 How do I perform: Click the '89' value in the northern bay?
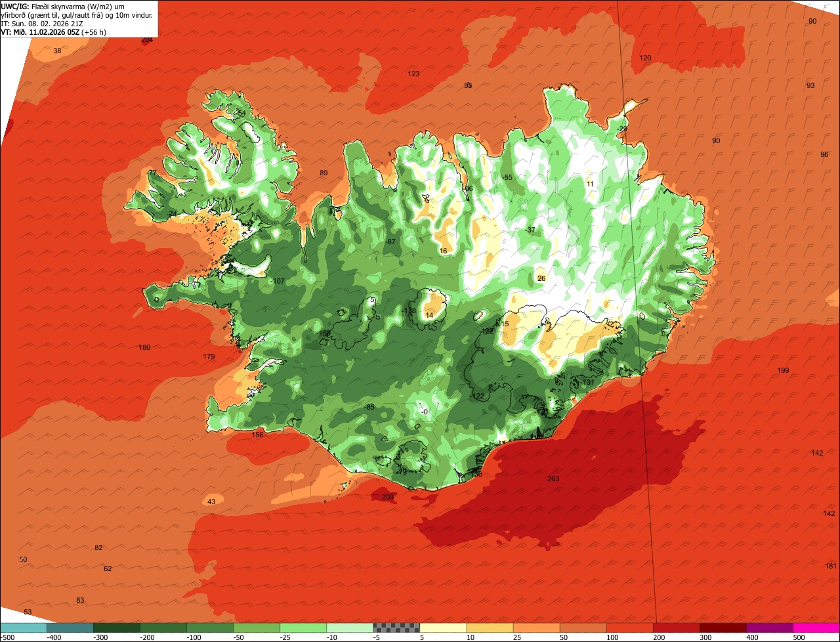[323, 173]
